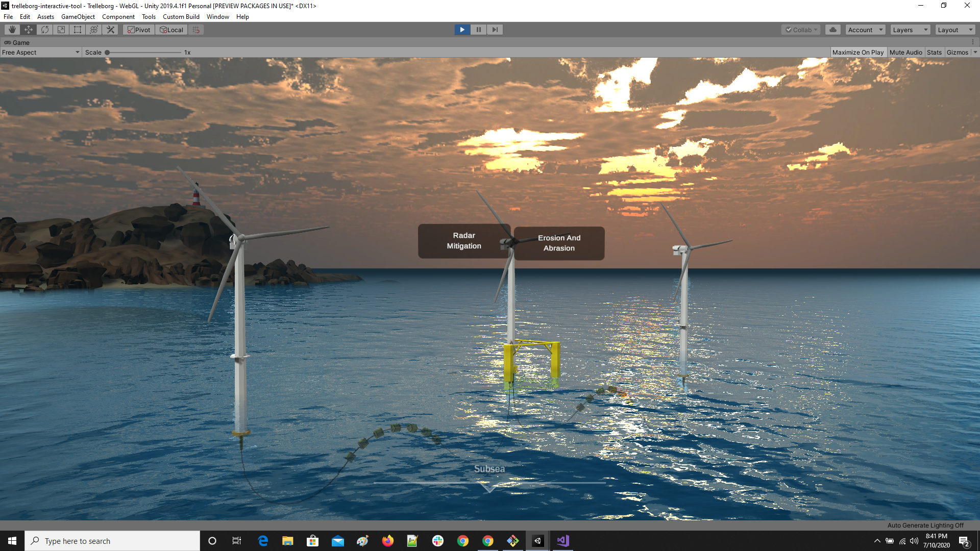Image resolution: width=980 pixels, height=551 pixels.
Task: Toggle Maximize On Play
Action: 857,52
